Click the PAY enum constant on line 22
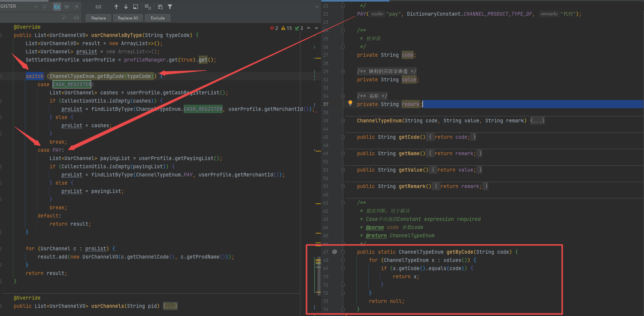Image resolution: width=644 pixels, height=316 pixels. pyautogui.click(x=362, y=14)
